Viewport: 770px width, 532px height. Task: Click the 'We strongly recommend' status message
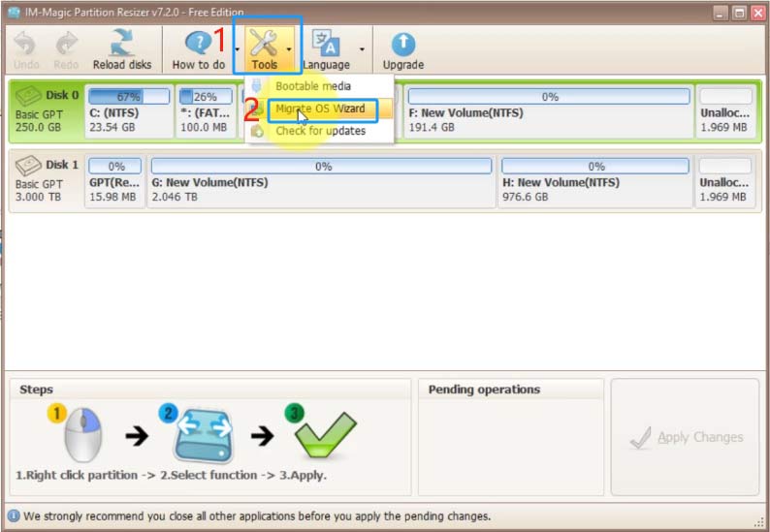257,516
